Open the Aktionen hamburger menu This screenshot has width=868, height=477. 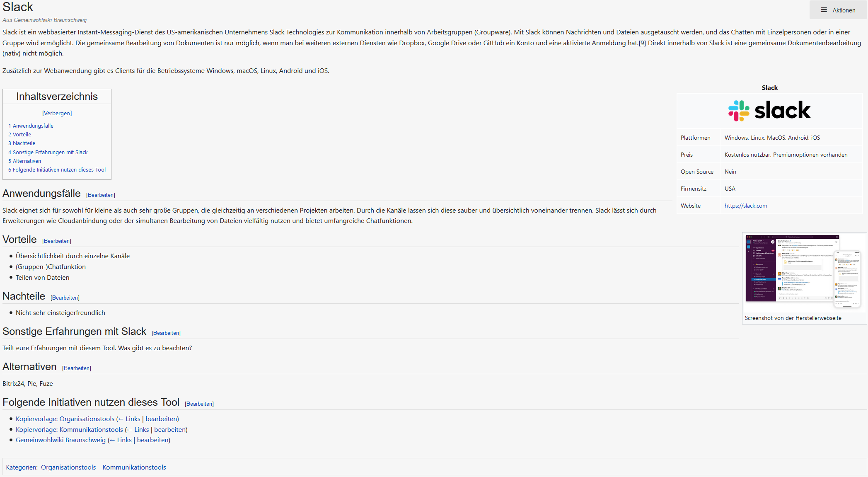click(838, 10)
